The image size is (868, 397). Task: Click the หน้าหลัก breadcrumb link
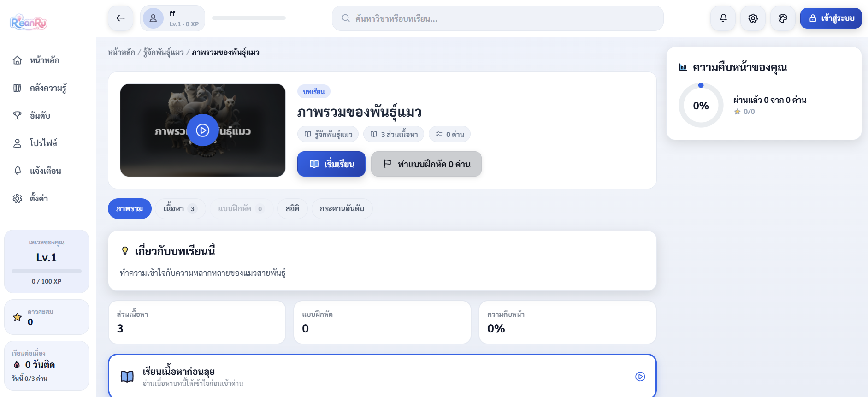[x=121, y=53]
